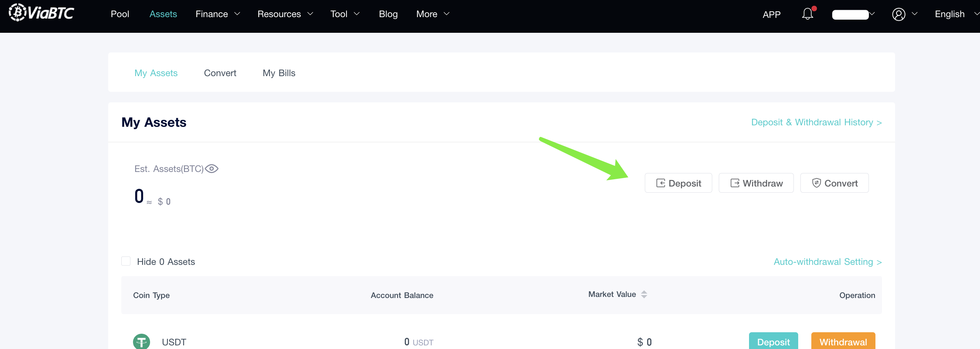The height and width of the screenshot is (349, 980).
Task: Open the Blog menu item
Action: (x=388, y=14)
